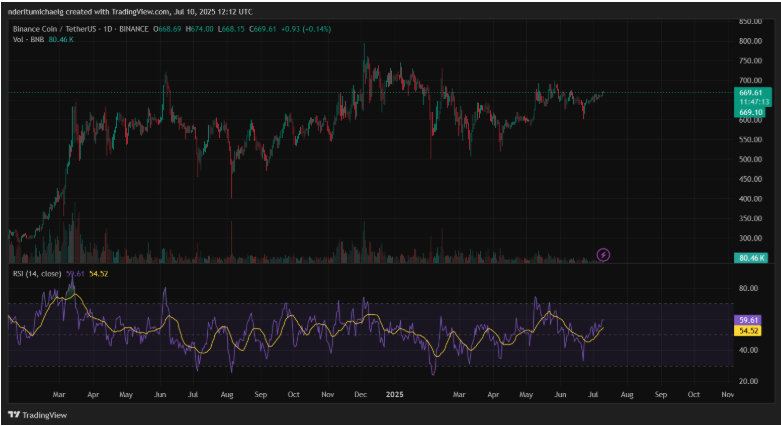Viewport: 781px width, 426px height.
Task: Click the 80.46 K value beside Vol · BNB
Action: click(61, 39)
